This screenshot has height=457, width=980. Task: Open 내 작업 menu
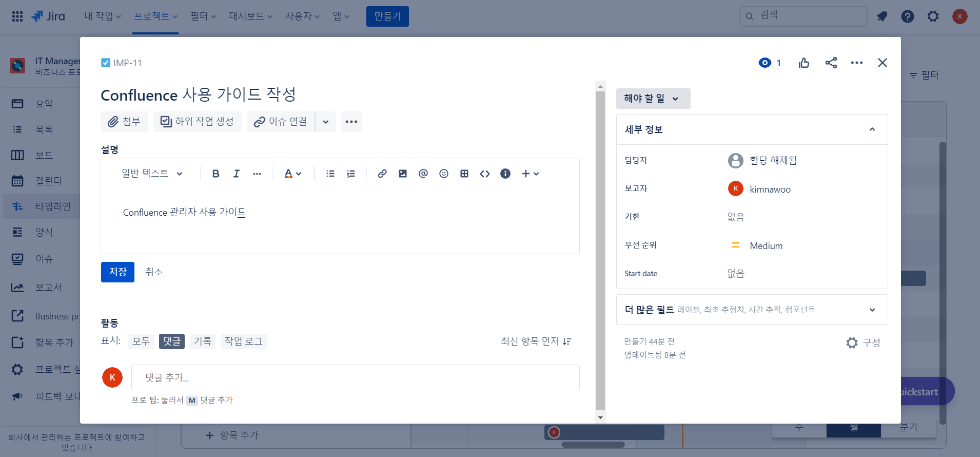click(103, 16)
